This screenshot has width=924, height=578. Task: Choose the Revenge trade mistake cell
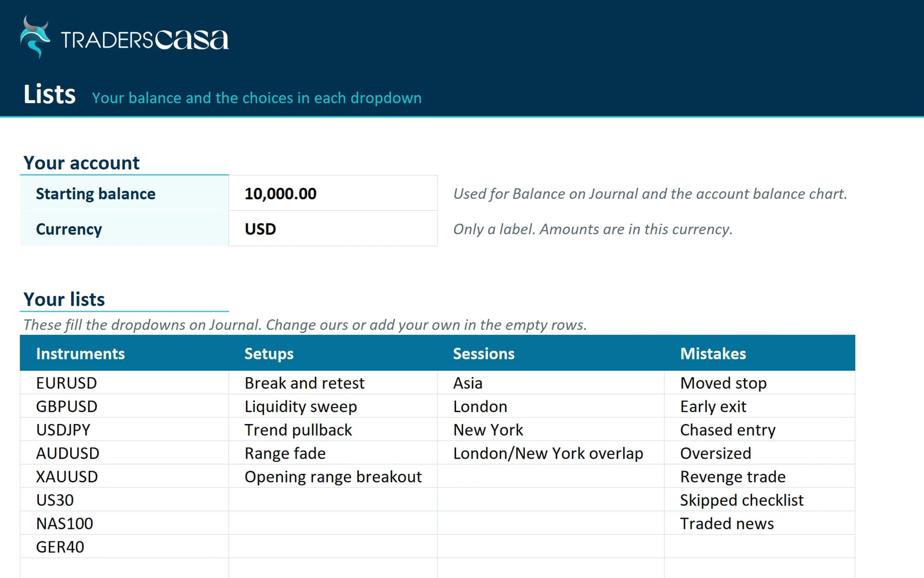click(x=760, y=476)
